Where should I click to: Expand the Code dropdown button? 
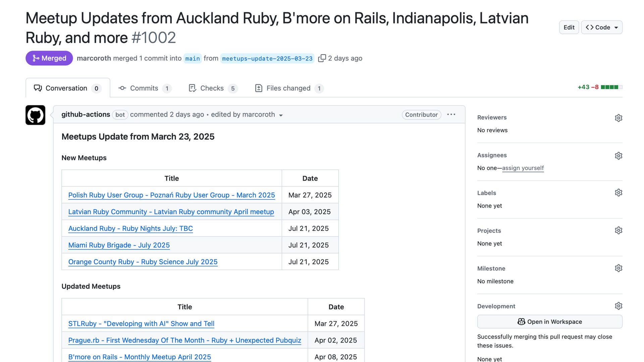tap(602, 27)
